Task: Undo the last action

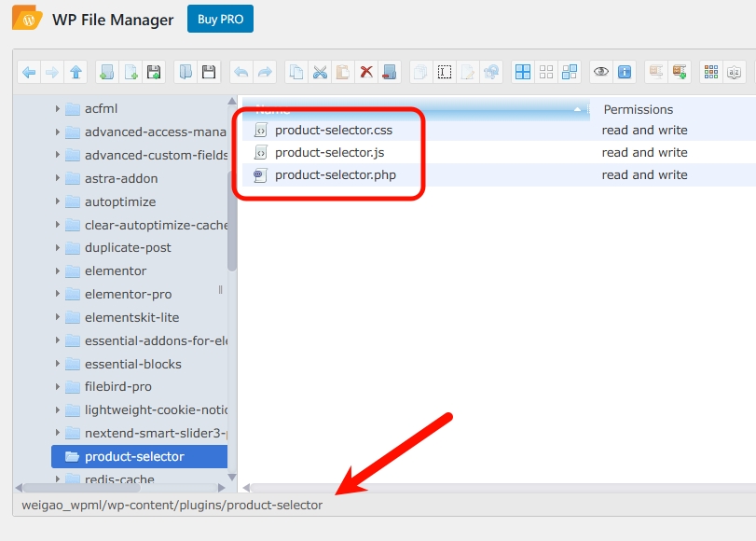Action: point(241,73)
